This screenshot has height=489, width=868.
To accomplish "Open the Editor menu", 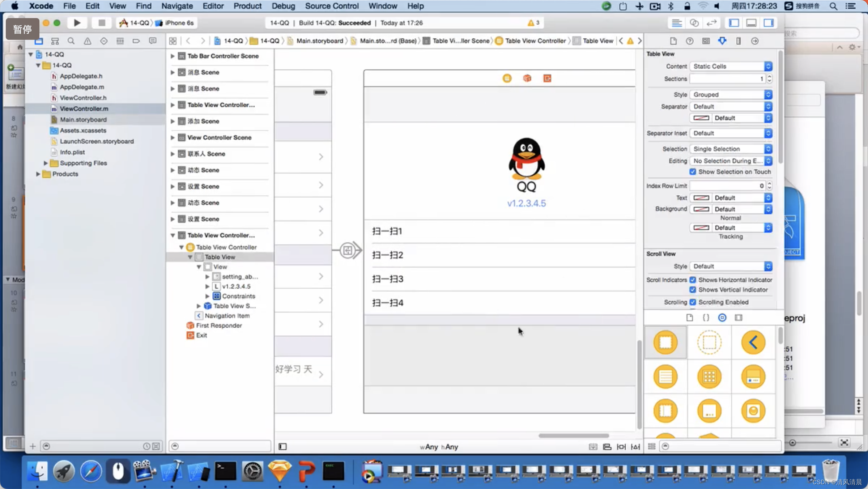I will tap(213, 6).
